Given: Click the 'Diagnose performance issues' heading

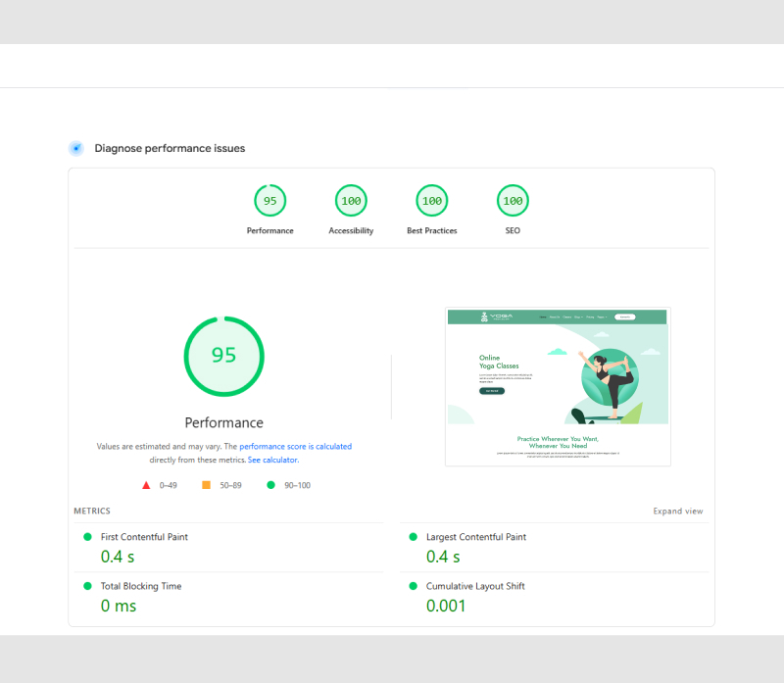Looking at the screenshot, I should click(170, 149).
